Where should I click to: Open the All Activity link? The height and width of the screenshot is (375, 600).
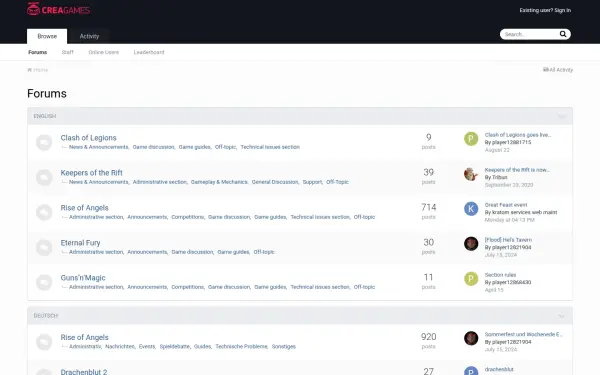click(x=558, y=70)
